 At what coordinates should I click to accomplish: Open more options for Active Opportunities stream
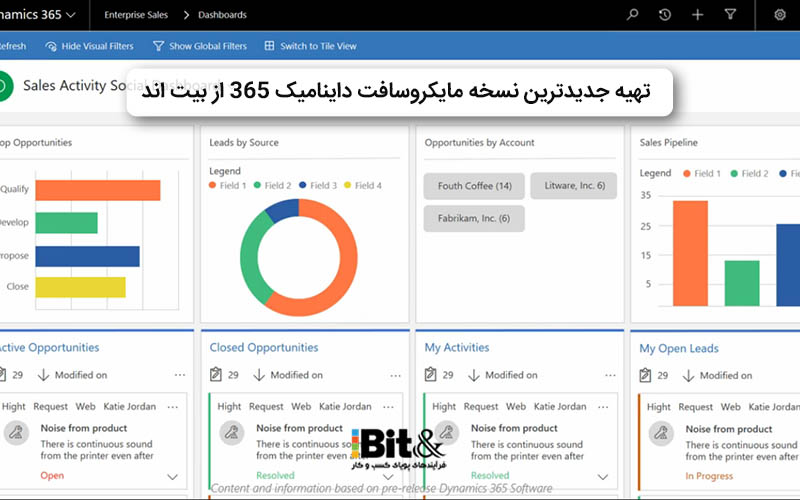[x=180, y=375]
